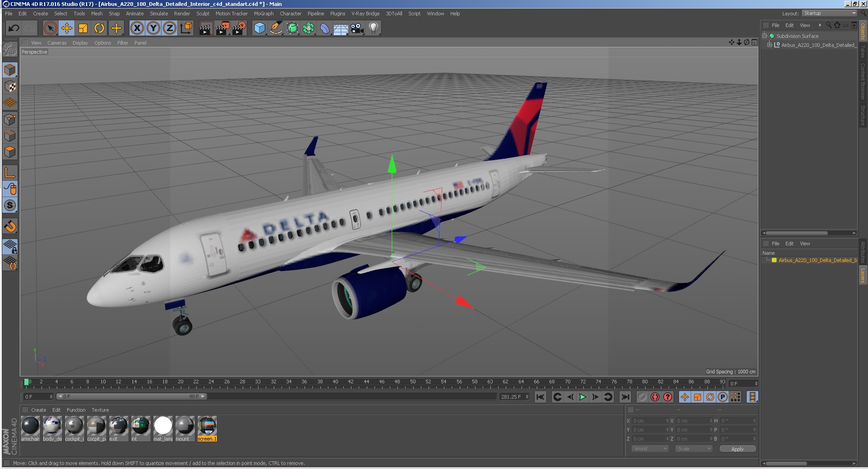The image size is (868, 469).
Task: Open the Objects side tab
Action: (863, 31)
